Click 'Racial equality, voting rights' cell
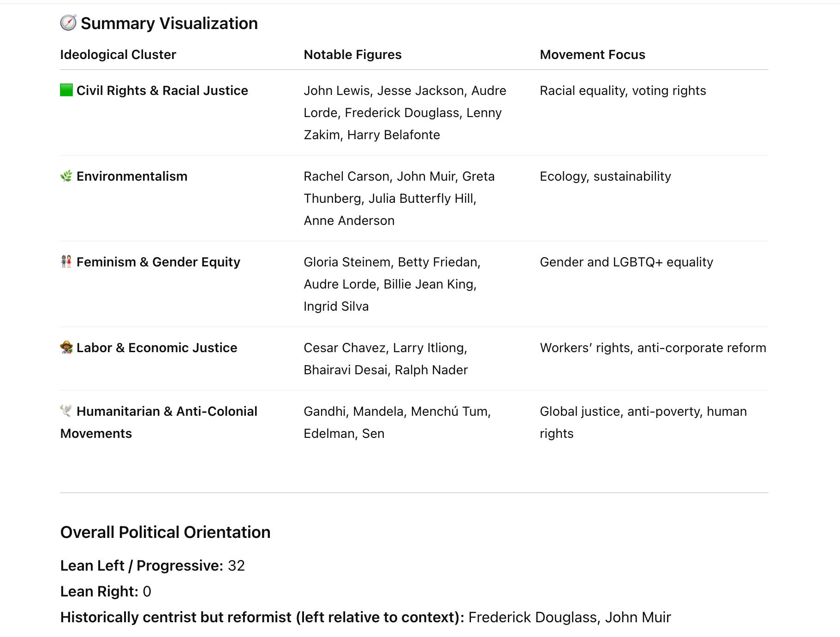The width and height of the screenshot is (840, 637). pyautogui.click(x=623, y=90)
